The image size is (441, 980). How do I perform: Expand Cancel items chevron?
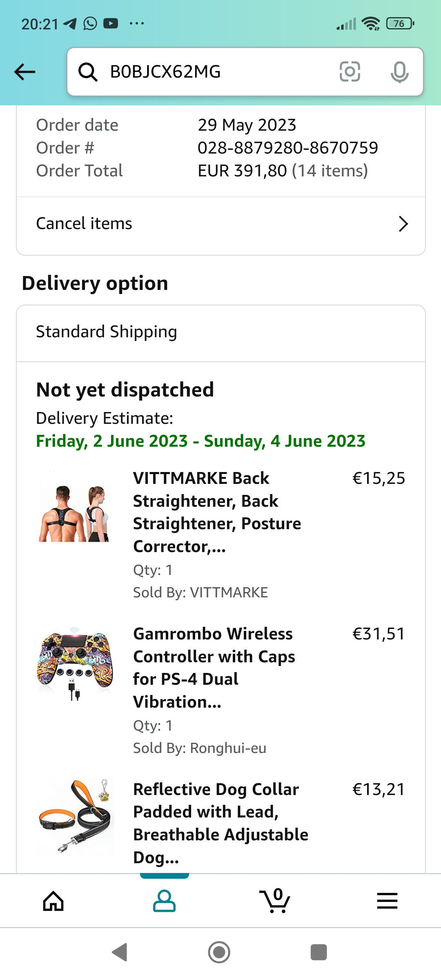(403, 224)
